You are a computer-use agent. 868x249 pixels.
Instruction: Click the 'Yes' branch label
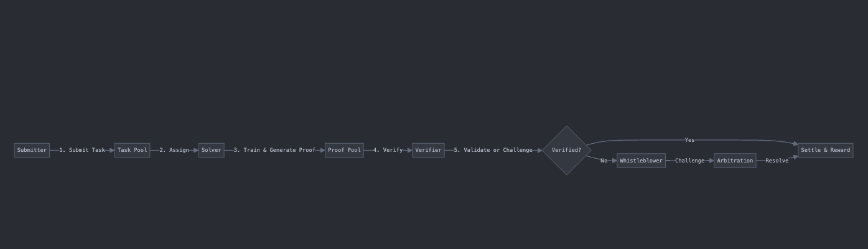[x=689, y=140]
